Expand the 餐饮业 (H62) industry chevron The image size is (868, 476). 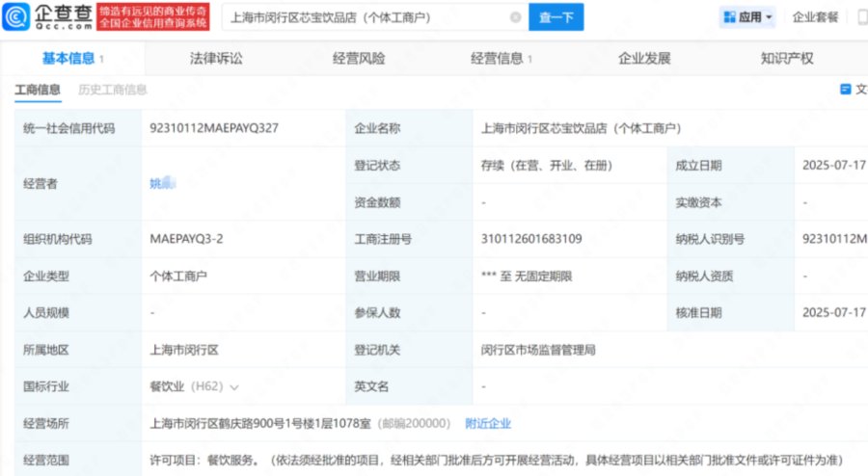click(x=234, y=387)
